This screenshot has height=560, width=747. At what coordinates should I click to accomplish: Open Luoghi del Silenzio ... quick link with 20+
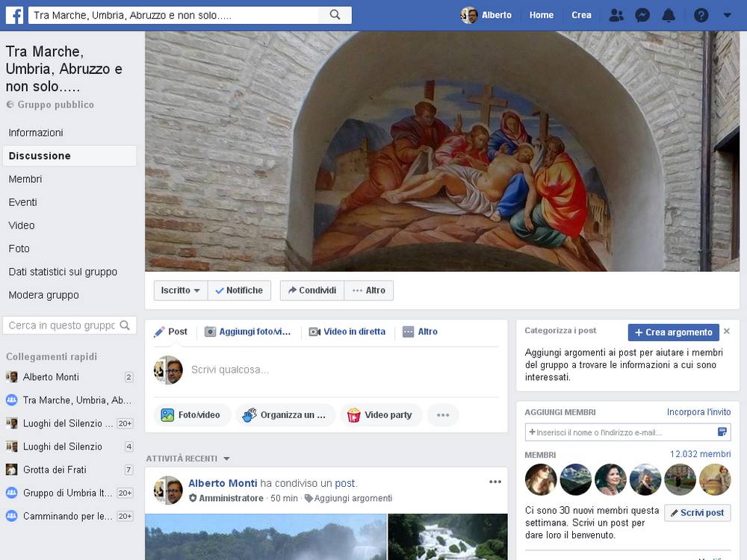pos(69,423)
